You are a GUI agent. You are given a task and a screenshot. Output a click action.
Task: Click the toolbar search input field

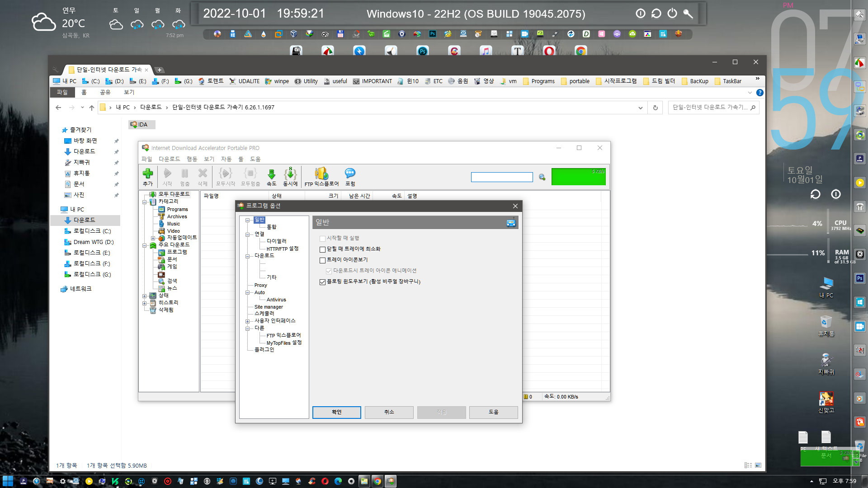coord(502,177)
